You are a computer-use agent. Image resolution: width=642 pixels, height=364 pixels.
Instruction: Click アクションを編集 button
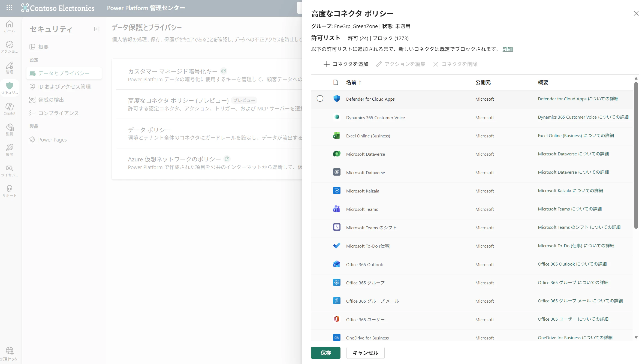coord(400,64)
